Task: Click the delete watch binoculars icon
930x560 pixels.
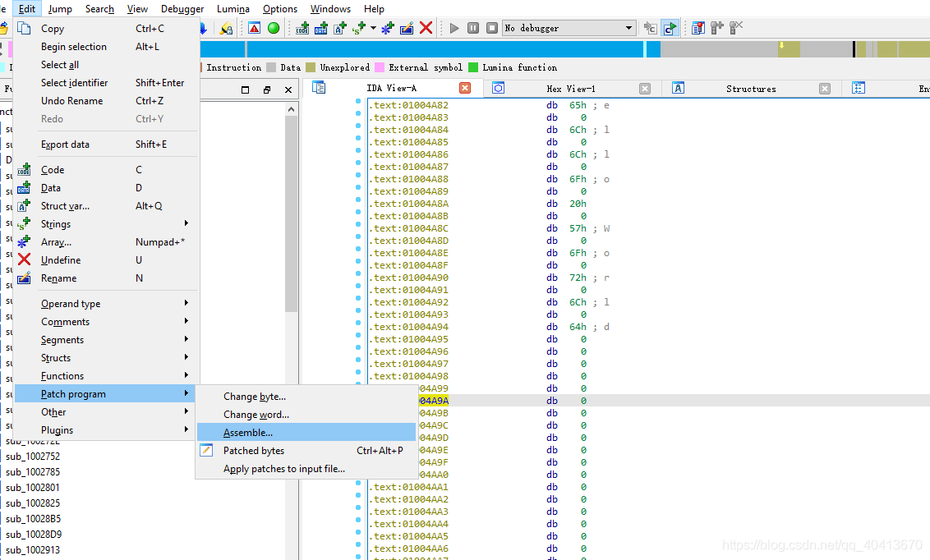Action: point(736,28)
